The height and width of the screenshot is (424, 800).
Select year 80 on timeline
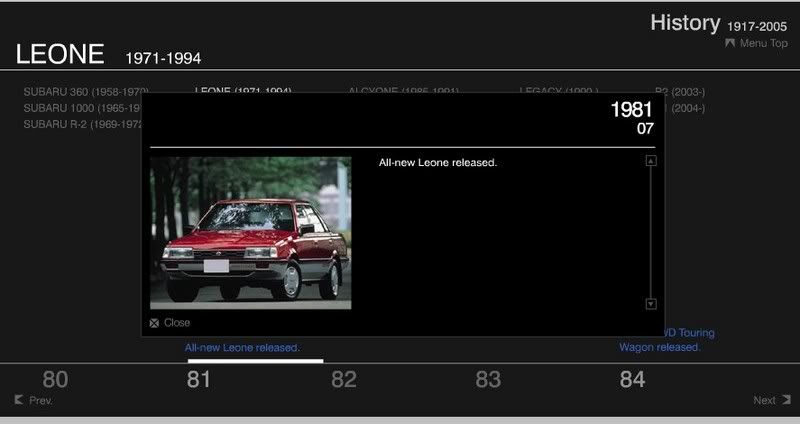[x=55, y=380]
